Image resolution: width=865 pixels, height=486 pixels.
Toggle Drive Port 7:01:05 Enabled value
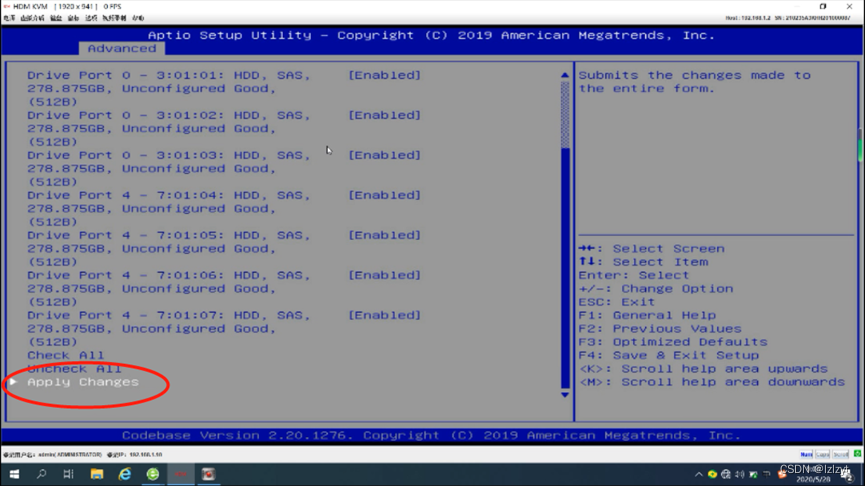385,235
